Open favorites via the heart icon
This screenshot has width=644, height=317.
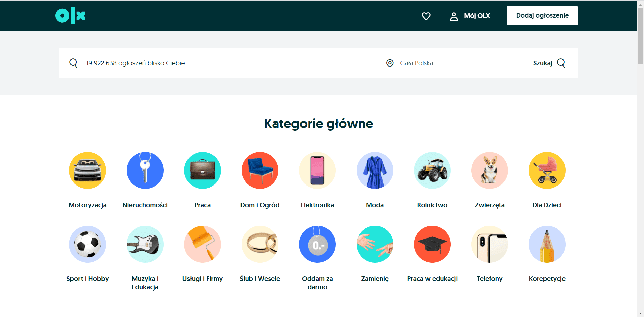(426, 16)
